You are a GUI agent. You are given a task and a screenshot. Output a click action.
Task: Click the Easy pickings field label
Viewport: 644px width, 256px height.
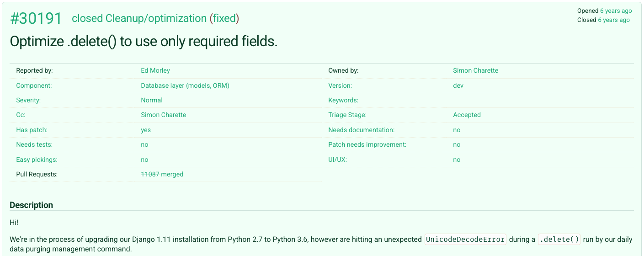[x=37, y=160]
